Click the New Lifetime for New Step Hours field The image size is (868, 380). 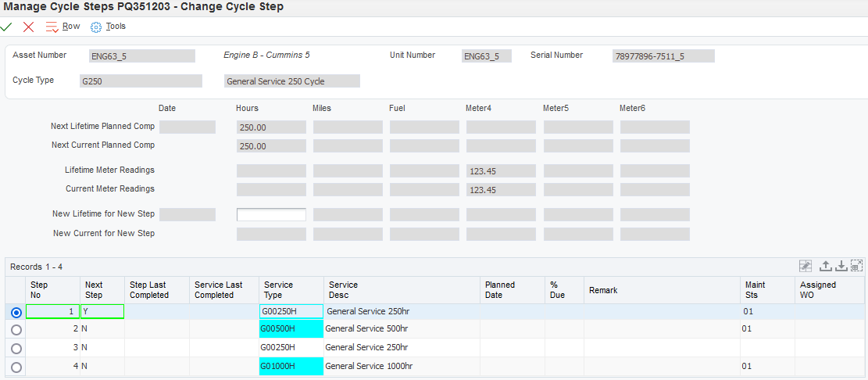(x=271, y=215)
